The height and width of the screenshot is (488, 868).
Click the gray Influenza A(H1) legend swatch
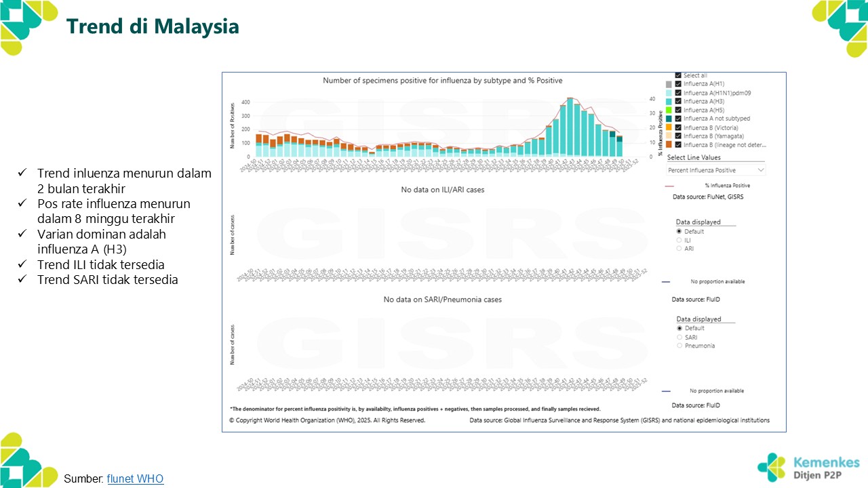pyautogui.click(x=669, y=84)
